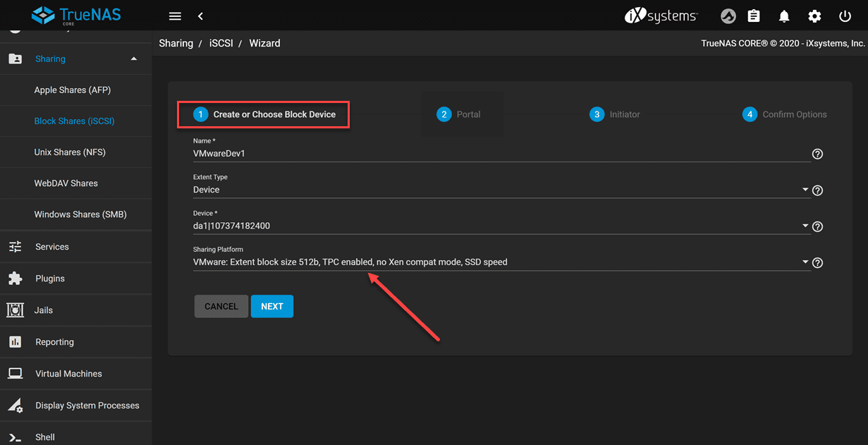The width and height of the screenshot is (868, 445).
Task: Click the Shell prompt icon
Action: [15, 437]
